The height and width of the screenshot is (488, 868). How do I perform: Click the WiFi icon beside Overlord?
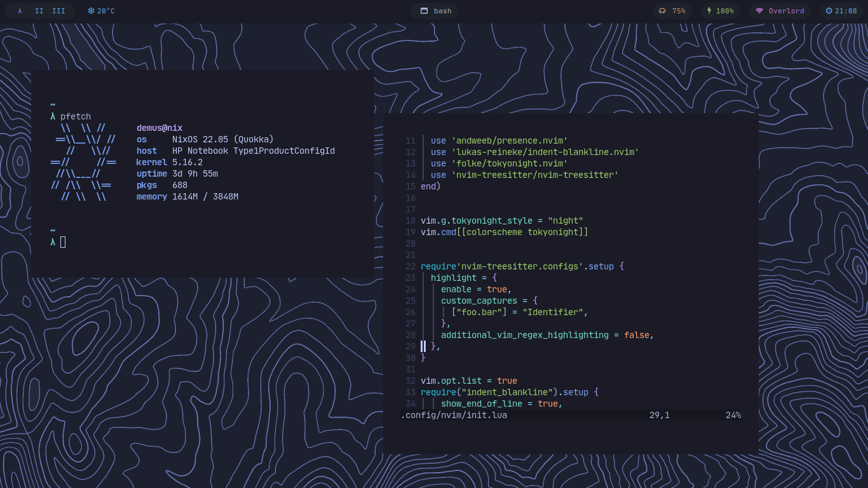tap(760, 11)
